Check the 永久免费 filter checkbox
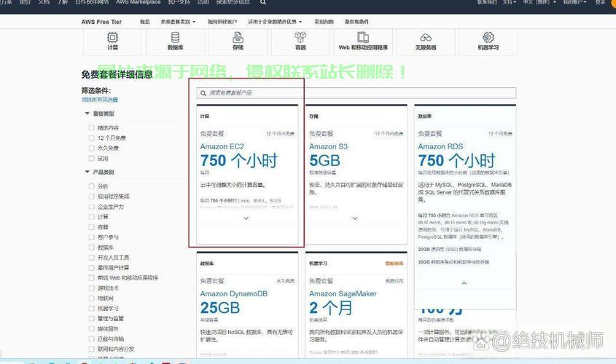Screen dimensions: 616x364 click(x=92, y=148)
